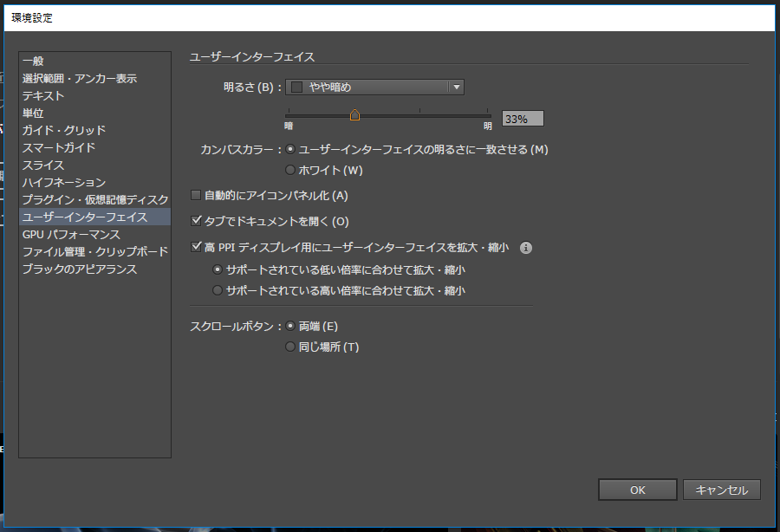Open テキスト preferences category
Image resolution: width=780 pixels, height=532 pixels.
tap(94, 95)
